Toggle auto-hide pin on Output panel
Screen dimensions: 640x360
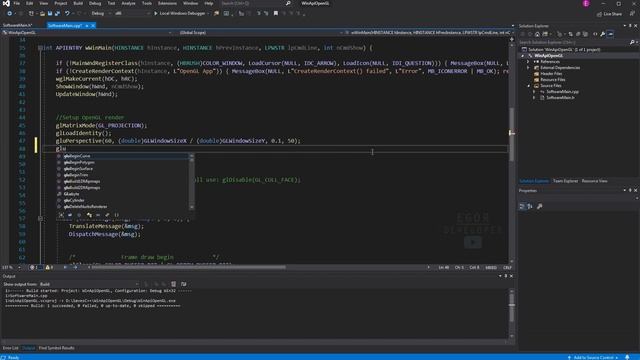[x=506, y=276]
